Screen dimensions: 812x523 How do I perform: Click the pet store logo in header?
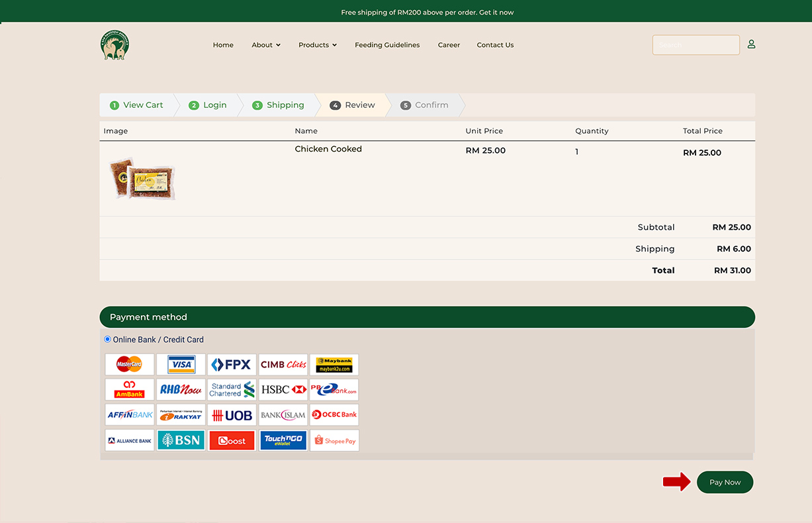[114, 45]
